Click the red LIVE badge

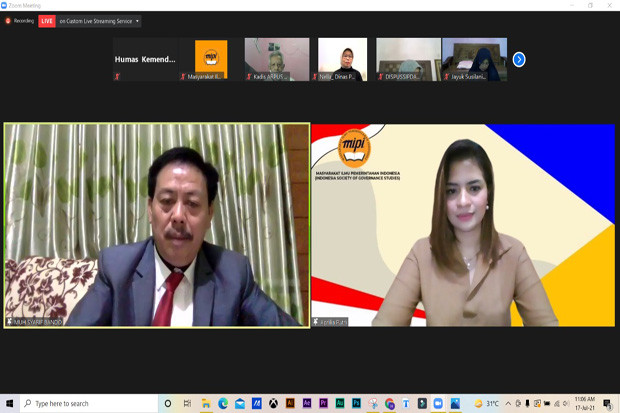(x=47, y=21)
